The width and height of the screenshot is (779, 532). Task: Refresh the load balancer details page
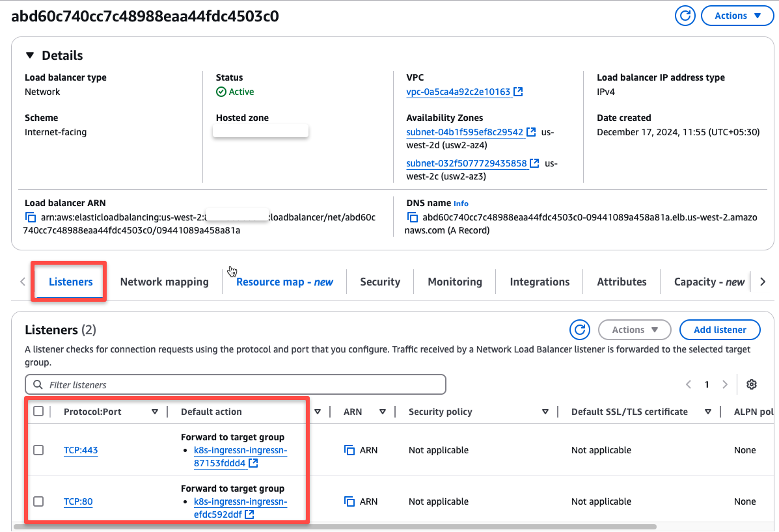click(x=685, y=15)
